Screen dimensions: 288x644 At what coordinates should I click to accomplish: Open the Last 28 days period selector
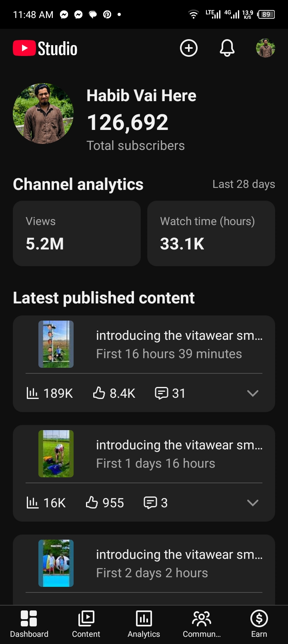click(244, 184)
